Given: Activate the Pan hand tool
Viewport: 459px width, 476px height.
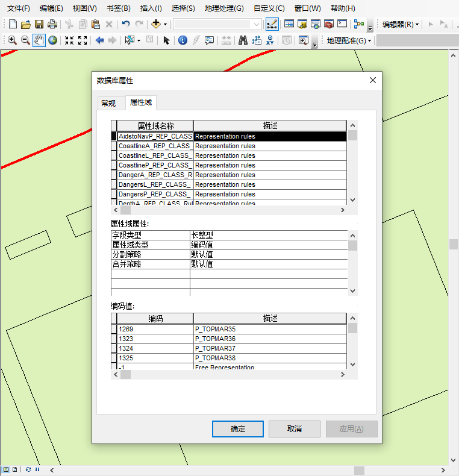Looking at the screenshot, I should click(x=39, y=40).
